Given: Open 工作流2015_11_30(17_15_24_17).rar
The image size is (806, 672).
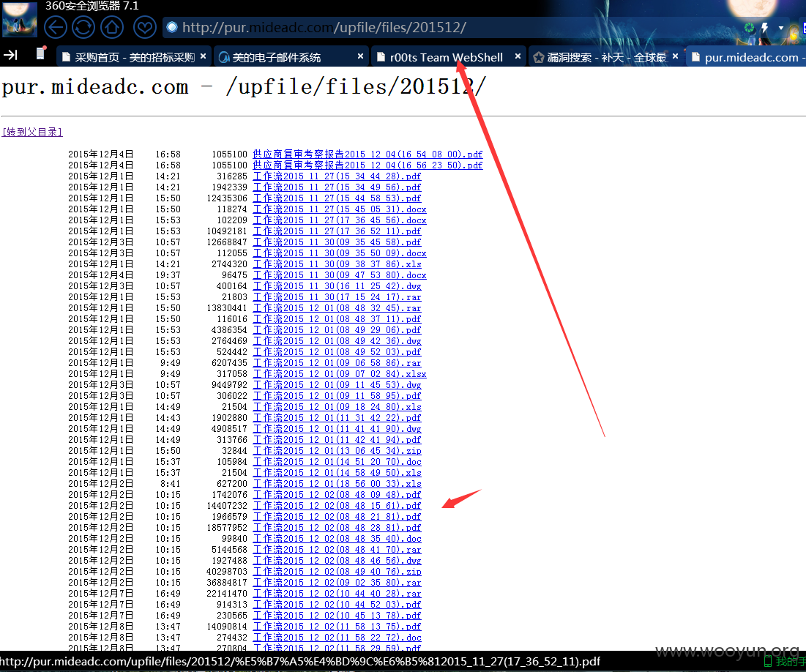Looking at the screenshot, I should 337,297.
